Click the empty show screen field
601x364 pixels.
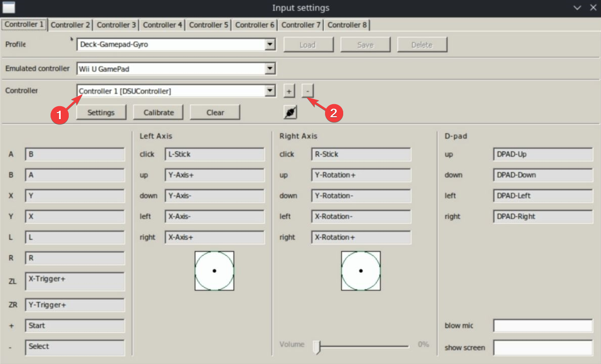543,347
